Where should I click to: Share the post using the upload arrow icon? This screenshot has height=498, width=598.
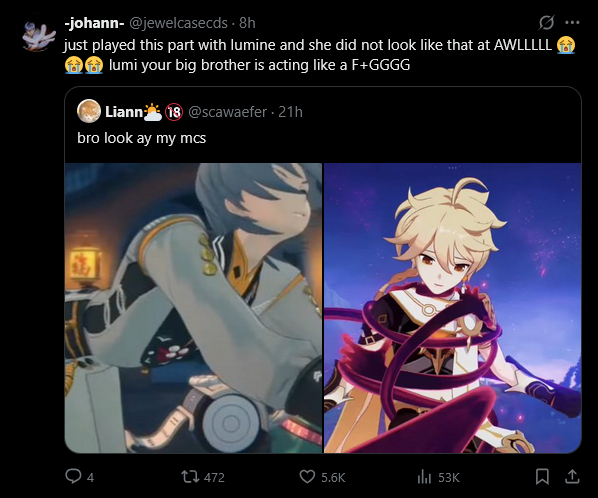tap(572, 477)
